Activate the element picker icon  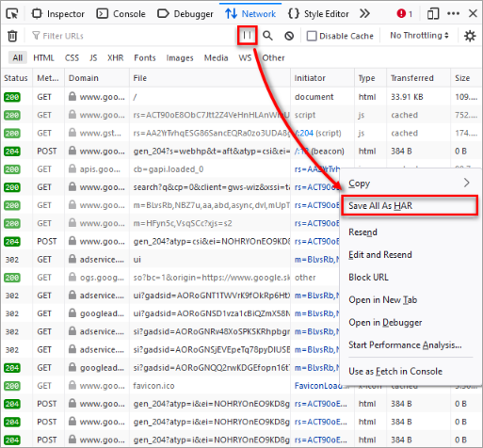pos(12,14)
